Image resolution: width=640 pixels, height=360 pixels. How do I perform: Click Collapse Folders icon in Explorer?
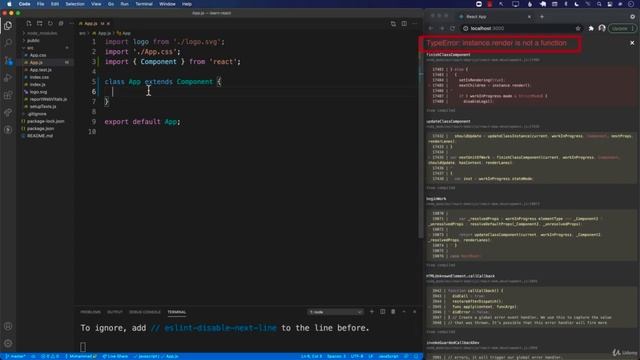click(x=61, y=24)
